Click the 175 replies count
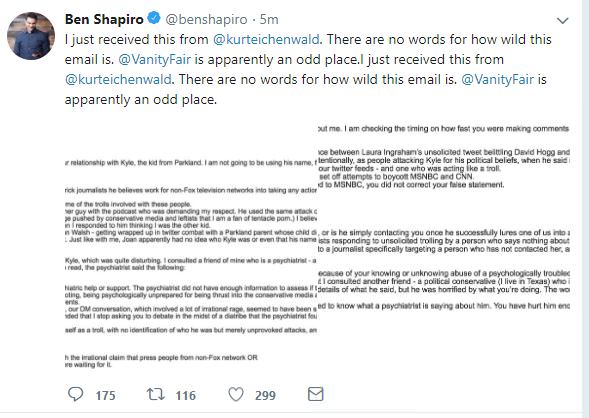Image resolution: width=589 pixels, height=418 pixels. point(105,395)
